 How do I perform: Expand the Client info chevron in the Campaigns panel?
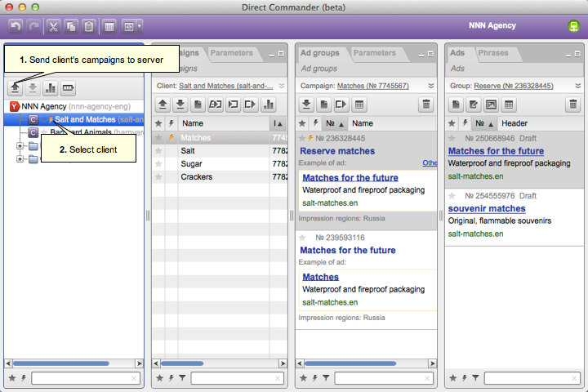[282, 86]
